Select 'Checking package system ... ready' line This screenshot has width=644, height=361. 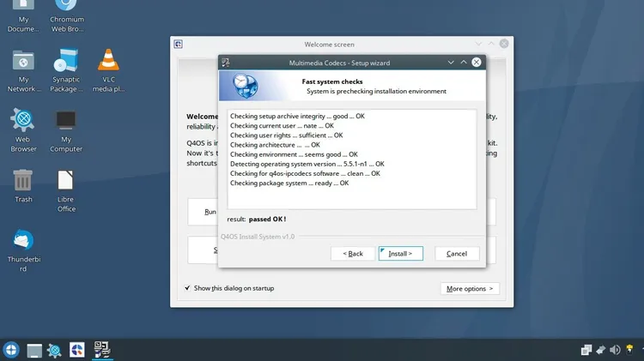[289, 183]
